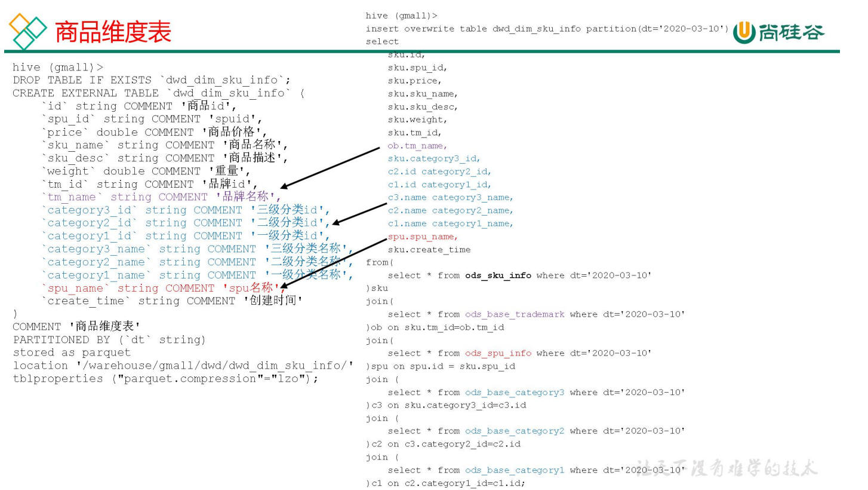
Task: Click the `category1_name` string COMMENT '一级分类名称' line
Action: [198, 275]
